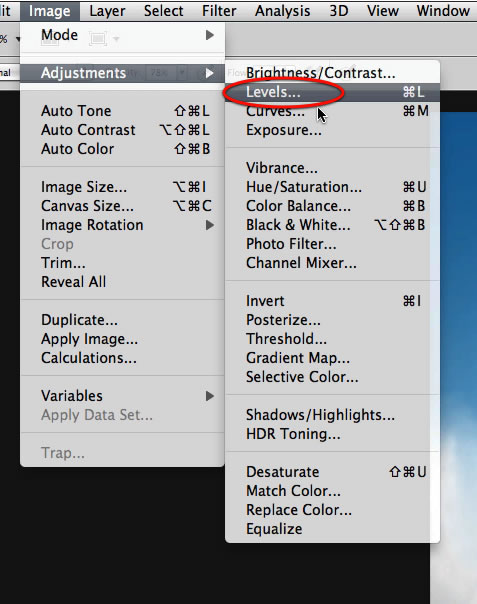Choose Posterize adjustment
Image resolution: width=477 pixels, height=604 pixels.
coord(333,320)
